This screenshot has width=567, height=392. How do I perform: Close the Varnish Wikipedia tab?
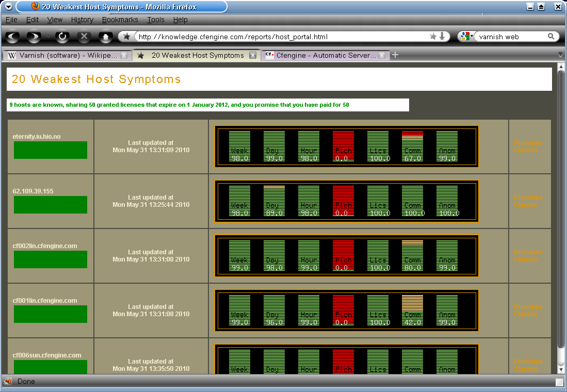click(124, 55)
